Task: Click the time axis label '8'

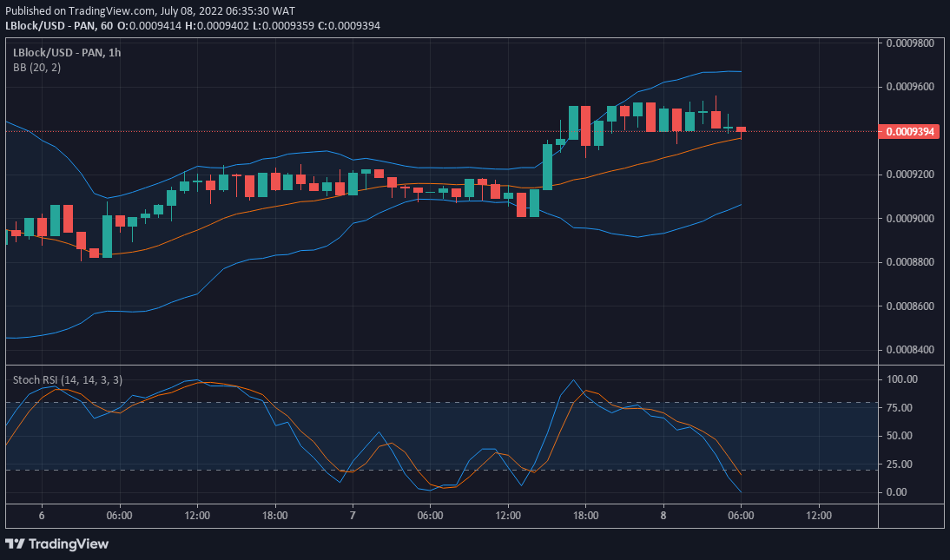Action: click(x=663, y=516)
